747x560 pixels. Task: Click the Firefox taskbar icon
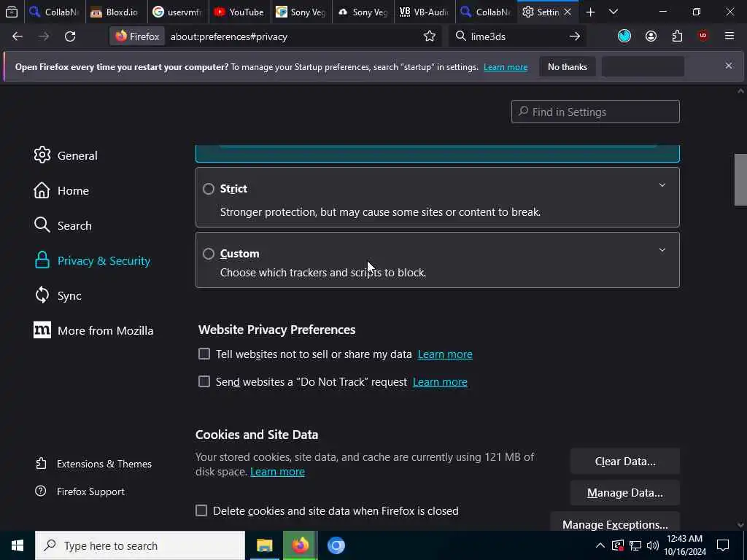300,545
